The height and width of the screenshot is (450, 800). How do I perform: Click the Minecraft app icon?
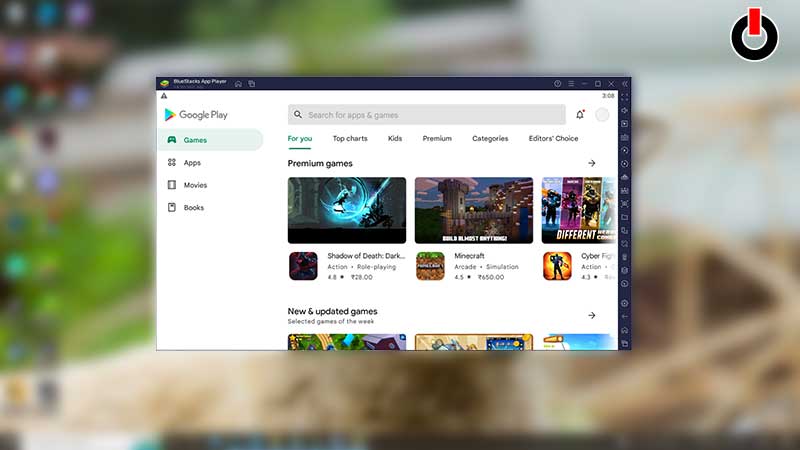point(430,266)
